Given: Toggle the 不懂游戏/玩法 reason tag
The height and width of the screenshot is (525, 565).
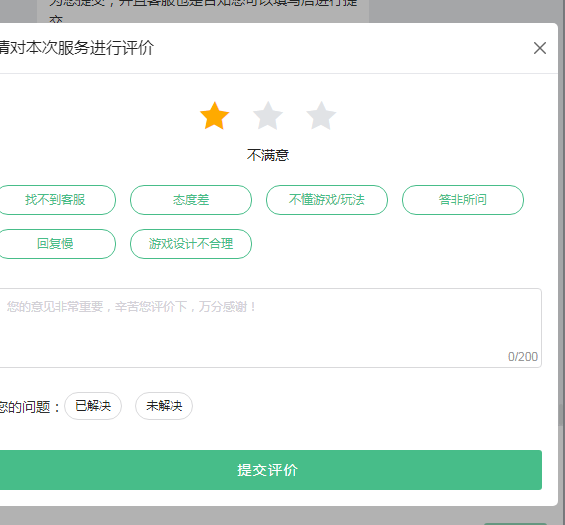Looking at the screenshot, I should (x=327, y=200).
